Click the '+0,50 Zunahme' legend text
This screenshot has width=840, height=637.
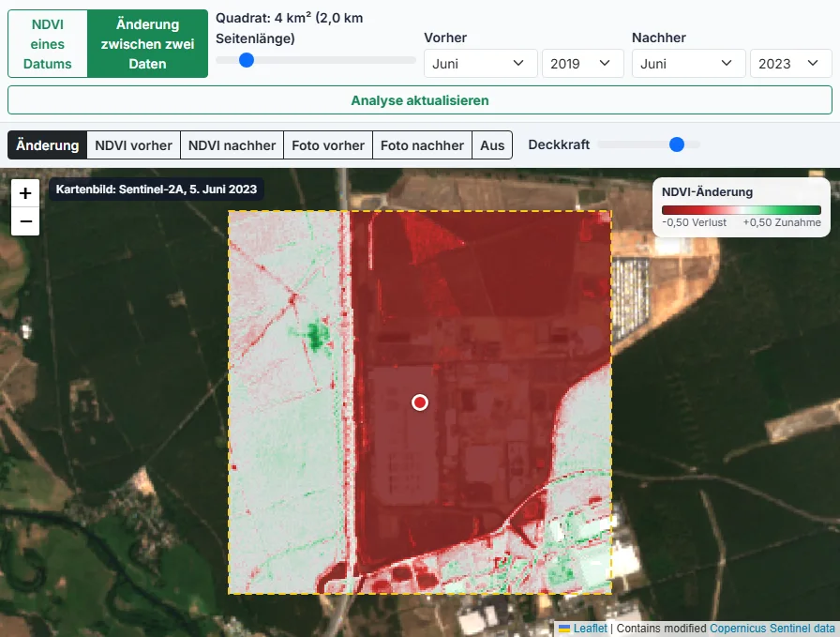(782, 222)
